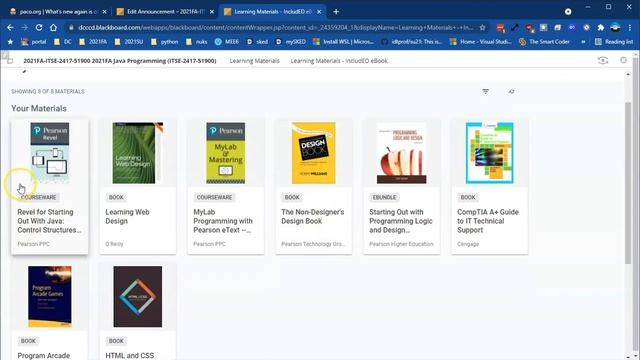
Task: Click the Pearson Higher Education publisher text
Action: click(401, 244)
